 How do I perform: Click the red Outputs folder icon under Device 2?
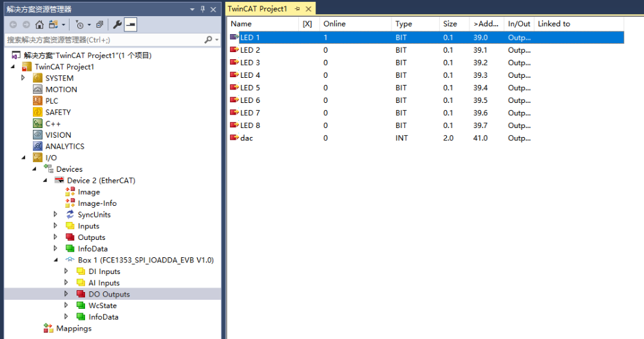pyautogui.click(x=70, y=237)
